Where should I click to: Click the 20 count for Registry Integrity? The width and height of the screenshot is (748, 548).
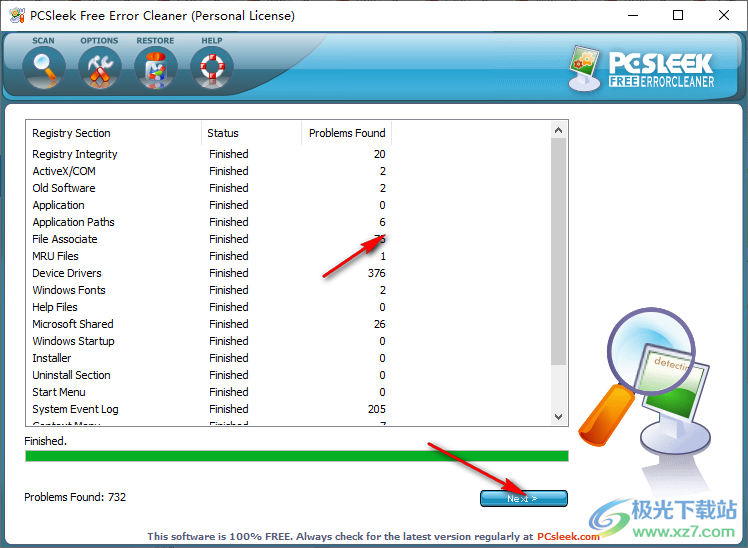point(380,154)
